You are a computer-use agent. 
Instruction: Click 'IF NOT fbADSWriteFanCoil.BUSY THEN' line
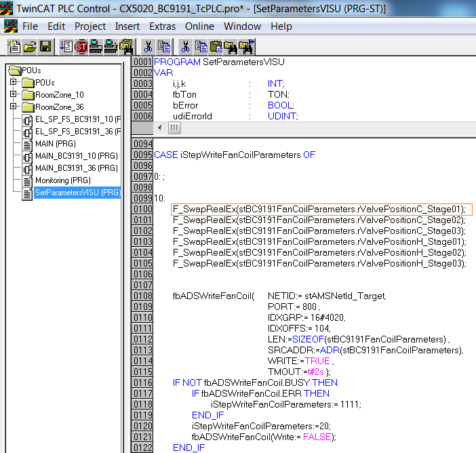coord(255,382)
